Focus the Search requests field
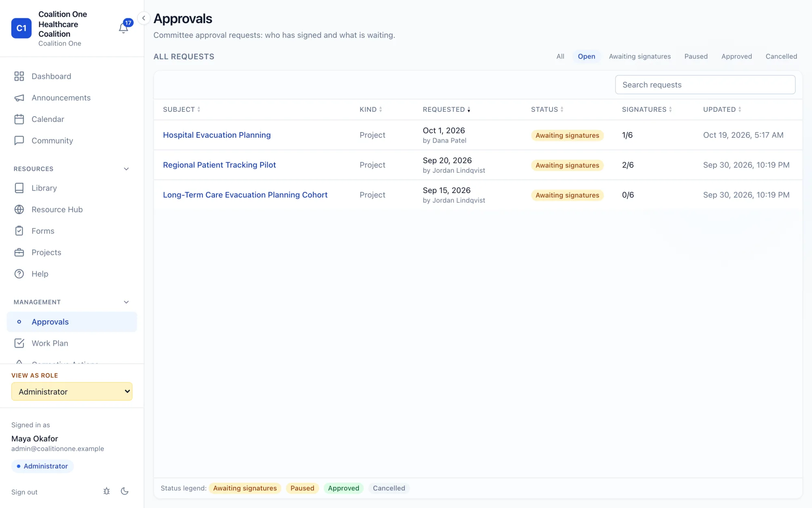Viewport: 812px width, 508px height. (x=705, y=85)
